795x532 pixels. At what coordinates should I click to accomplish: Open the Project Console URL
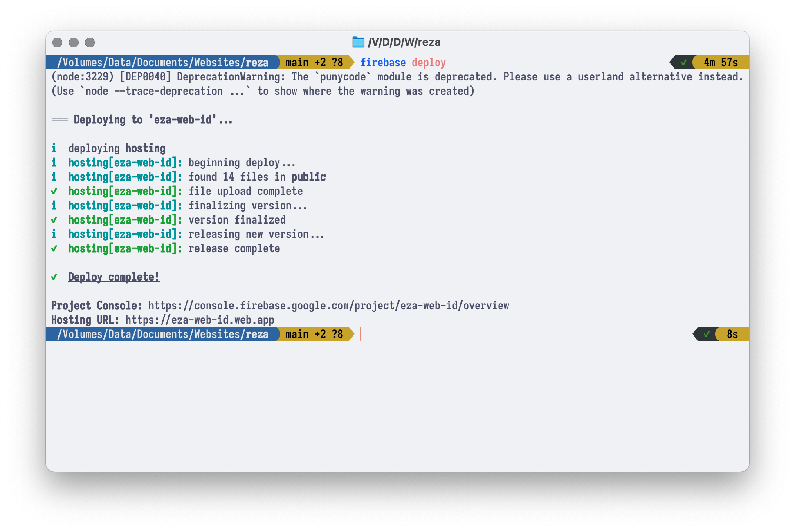click(328, 306)
